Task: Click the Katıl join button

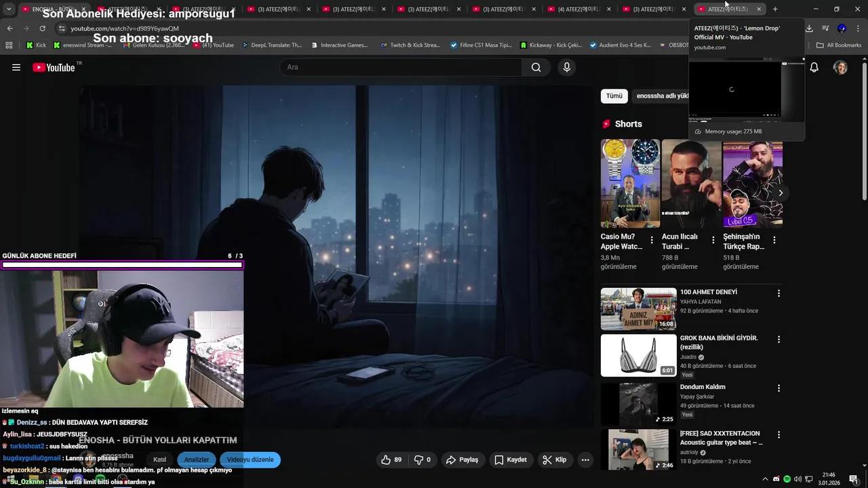Action: 160,460
